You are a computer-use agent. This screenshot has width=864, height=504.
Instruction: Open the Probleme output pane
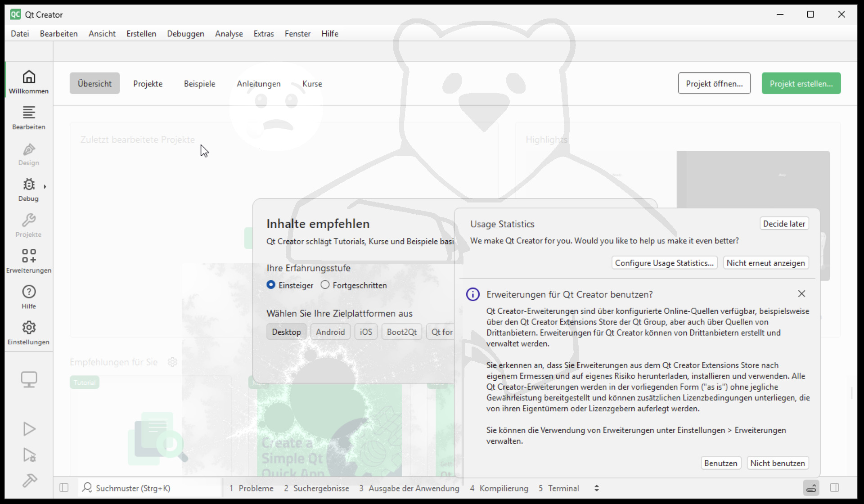tap(251, 488)
